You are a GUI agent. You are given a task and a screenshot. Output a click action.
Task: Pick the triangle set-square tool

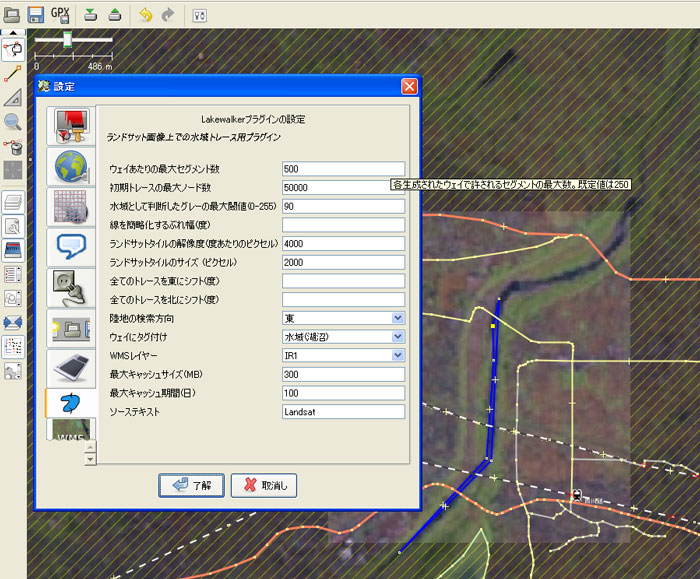13,97
